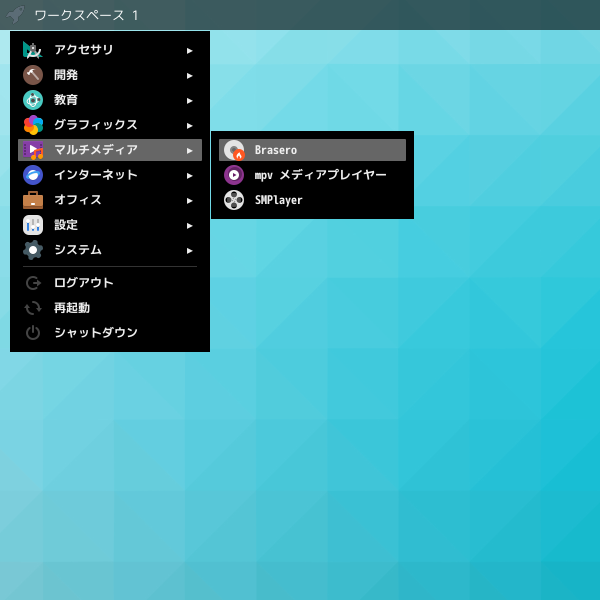Click the グラフィックス colorful flower icon
600x600 pixels.
pyautogui.click(x=33, y=125)
